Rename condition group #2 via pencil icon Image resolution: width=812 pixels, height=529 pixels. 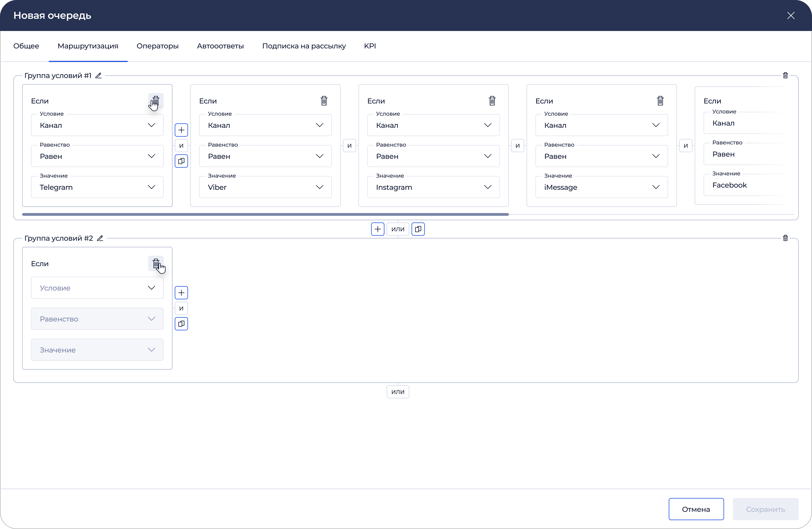click(100, 238)
